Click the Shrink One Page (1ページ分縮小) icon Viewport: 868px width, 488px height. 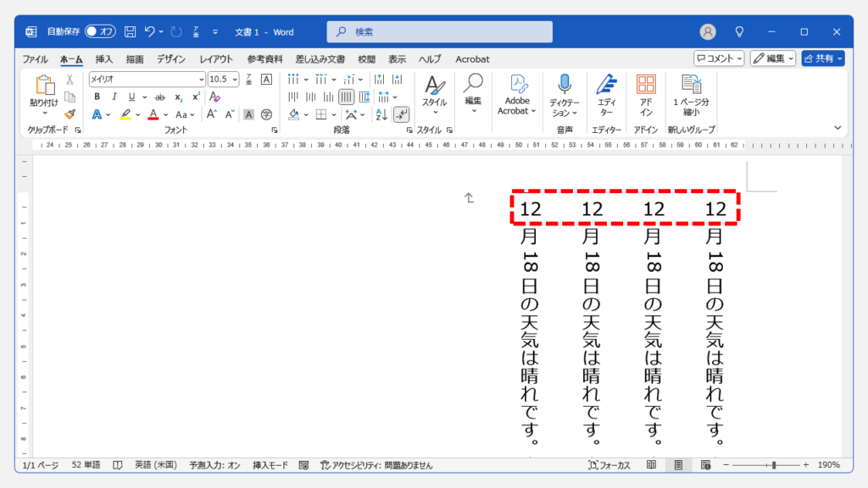point(692,96)
